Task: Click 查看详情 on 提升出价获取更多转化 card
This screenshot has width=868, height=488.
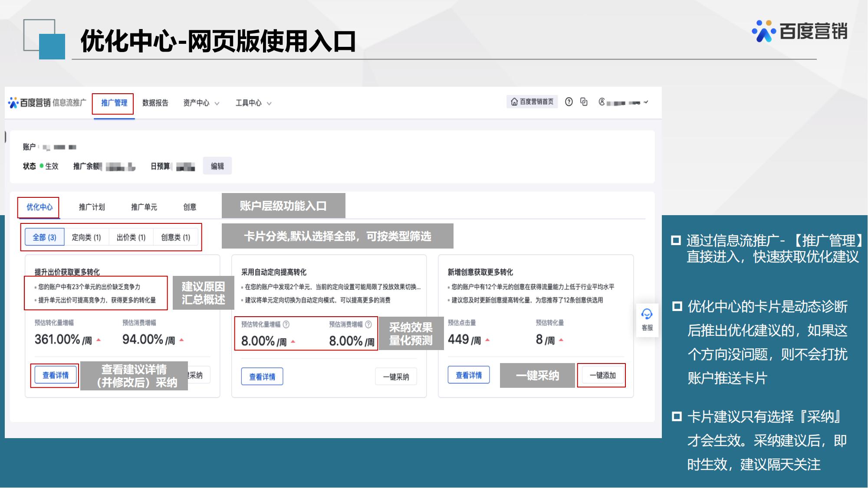Action: point(56,375)
